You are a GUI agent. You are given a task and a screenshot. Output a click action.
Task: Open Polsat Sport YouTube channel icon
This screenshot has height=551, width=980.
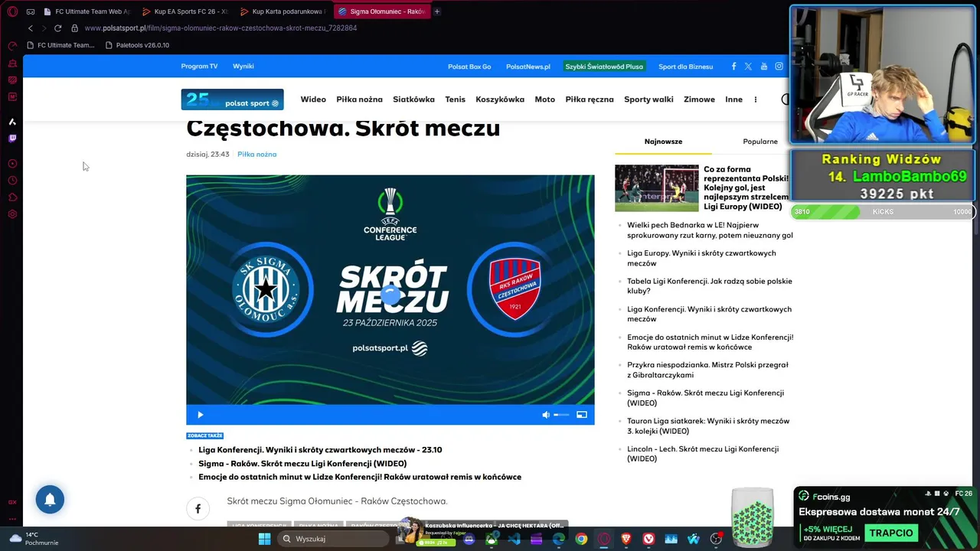click(763, 67)
